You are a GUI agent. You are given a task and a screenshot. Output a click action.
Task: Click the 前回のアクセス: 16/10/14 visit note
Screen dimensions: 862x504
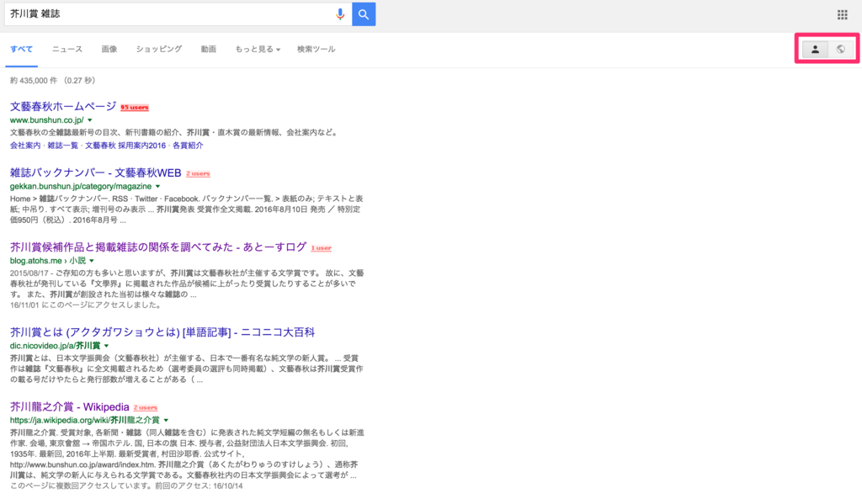tap(199, 485)
